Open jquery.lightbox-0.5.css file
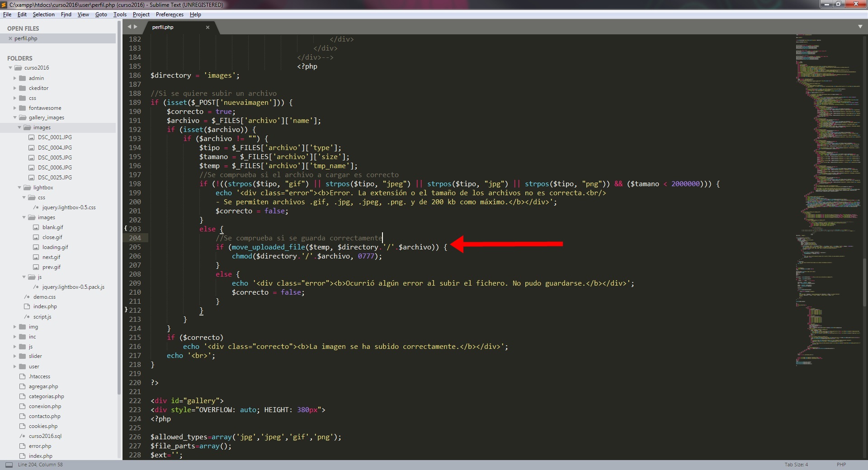 click(69, 207)
